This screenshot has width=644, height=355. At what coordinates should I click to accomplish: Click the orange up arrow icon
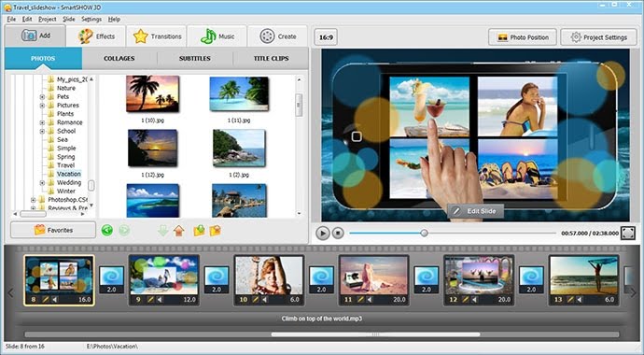[x=178, y=231]
